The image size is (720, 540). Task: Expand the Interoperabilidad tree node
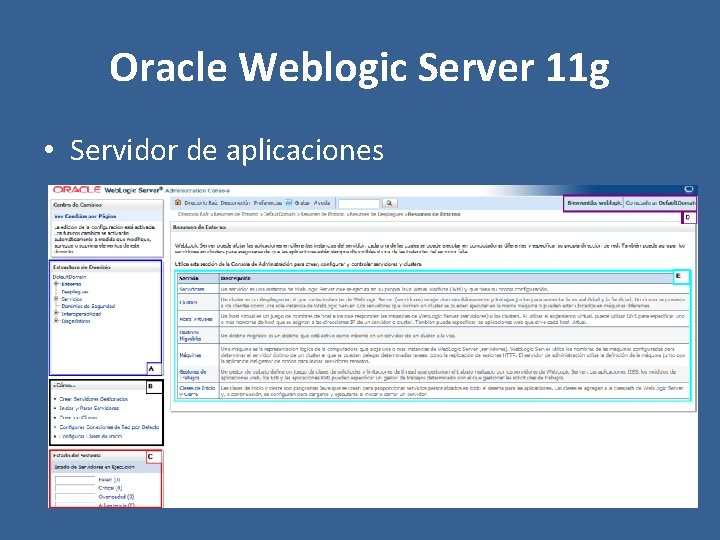pos(56,314)
